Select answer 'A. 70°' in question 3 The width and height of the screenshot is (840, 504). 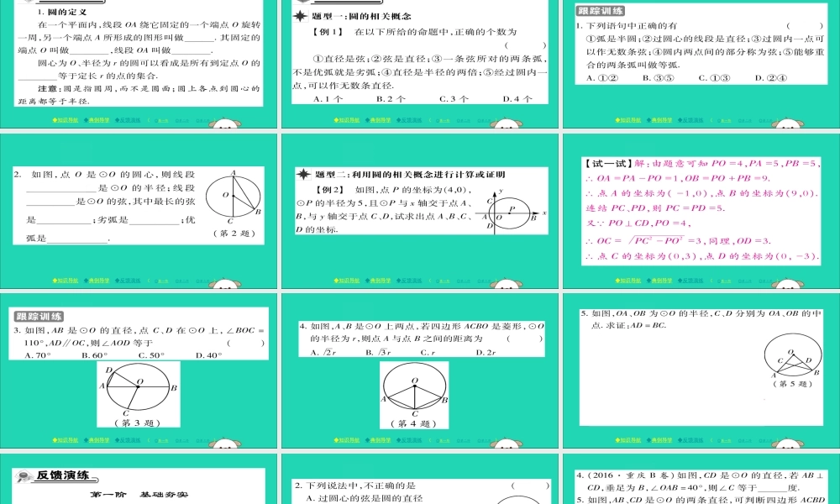click(38, 355)
